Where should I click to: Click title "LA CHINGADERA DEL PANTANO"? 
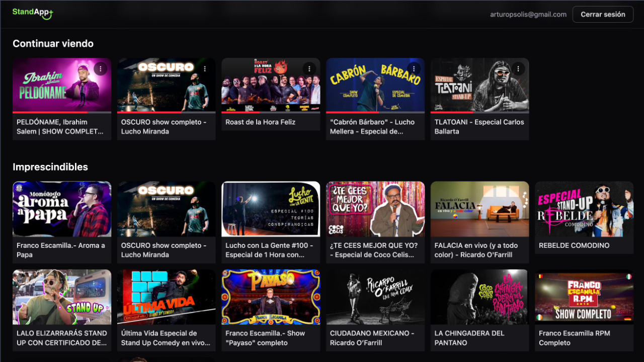point(469,338)
